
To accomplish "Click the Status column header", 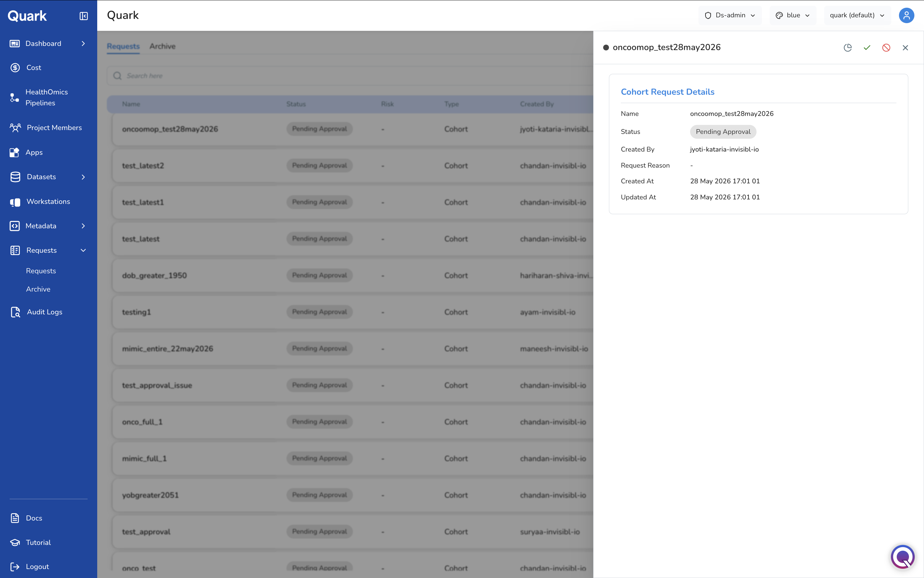I will (x=296, y=104).
